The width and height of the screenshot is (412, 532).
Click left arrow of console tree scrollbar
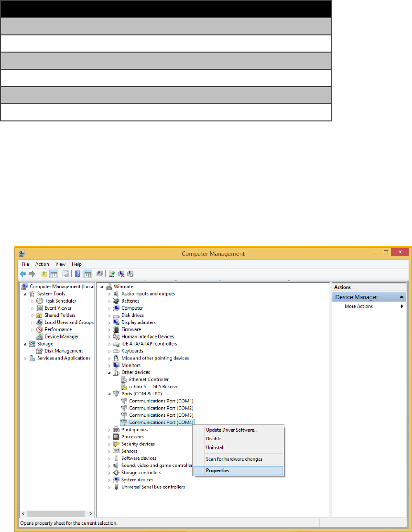coord(23,514)
